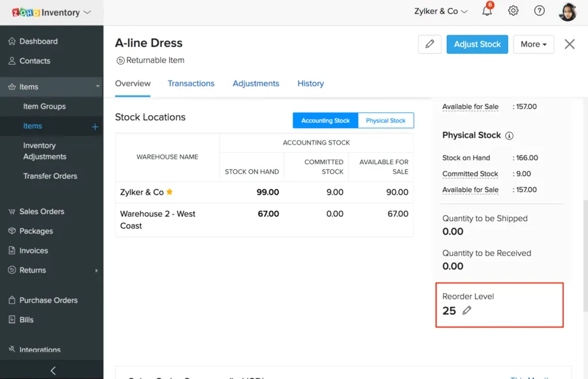
Task: Edit the Reorder Level pencil icon
Action: point(466,311)
